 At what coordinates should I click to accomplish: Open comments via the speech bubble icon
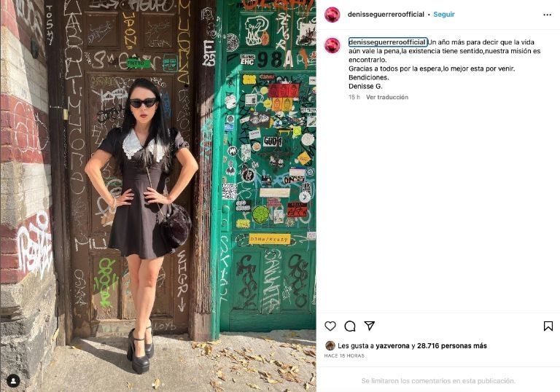[350, 326]
